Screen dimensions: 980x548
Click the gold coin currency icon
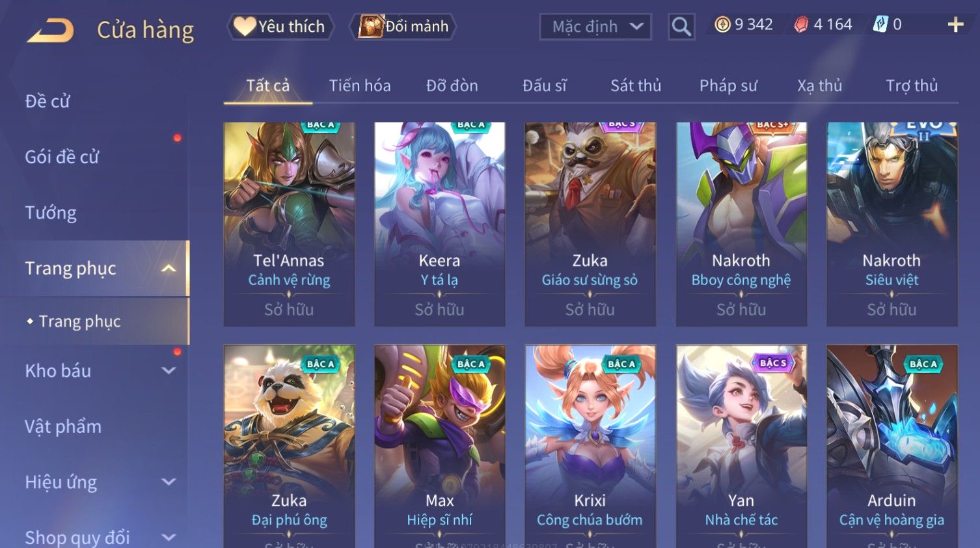point(722,25)
